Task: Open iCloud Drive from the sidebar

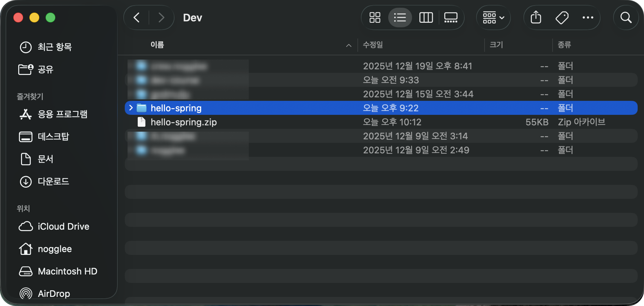Action: coord(63,226)
